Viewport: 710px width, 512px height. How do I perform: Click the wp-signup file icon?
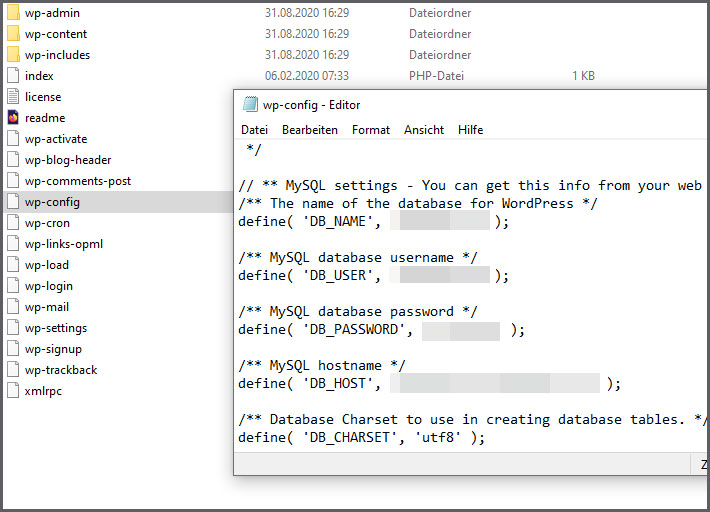14,349
